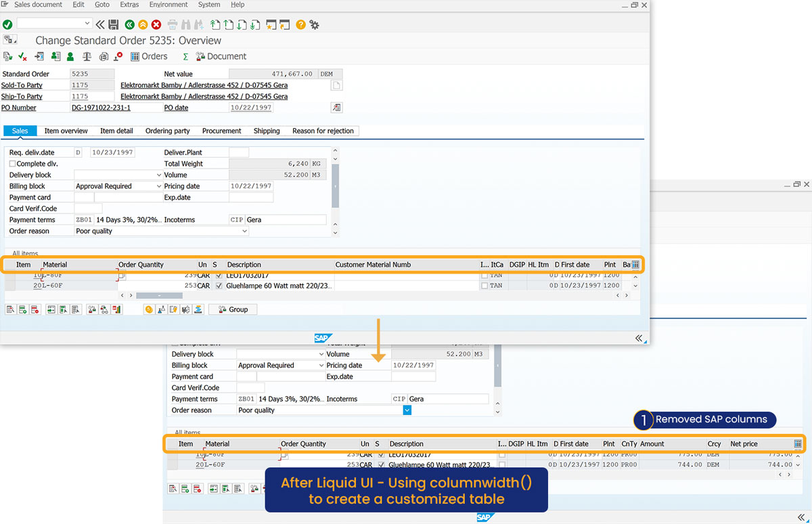Click the table settings icon in front window
Viewport: 812px width, 524px height.
(x=635, y=265)
